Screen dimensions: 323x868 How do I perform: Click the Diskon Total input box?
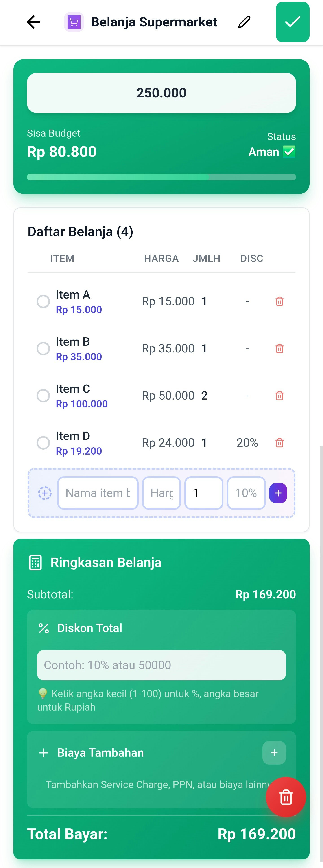(x=161, y=665)
